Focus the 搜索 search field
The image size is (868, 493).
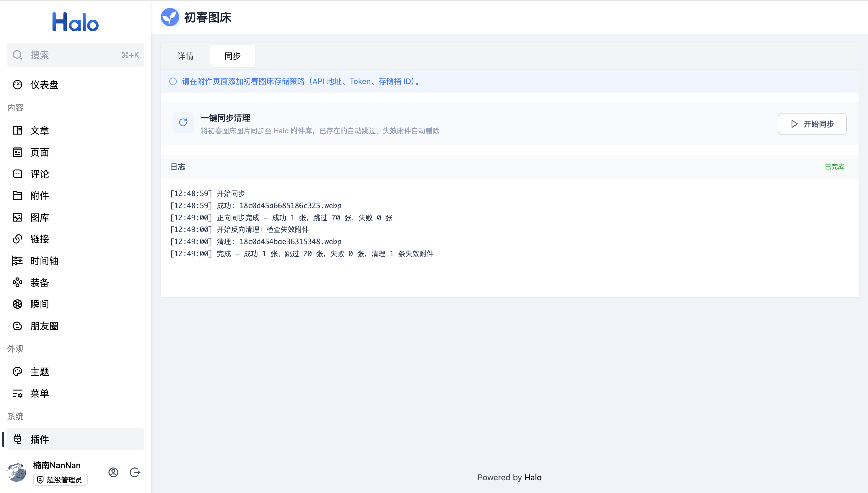click(76, 55)
